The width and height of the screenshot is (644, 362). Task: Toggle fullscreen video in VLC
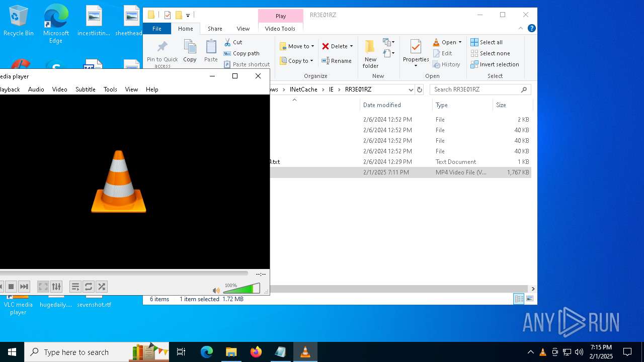(x=43, y=287)
